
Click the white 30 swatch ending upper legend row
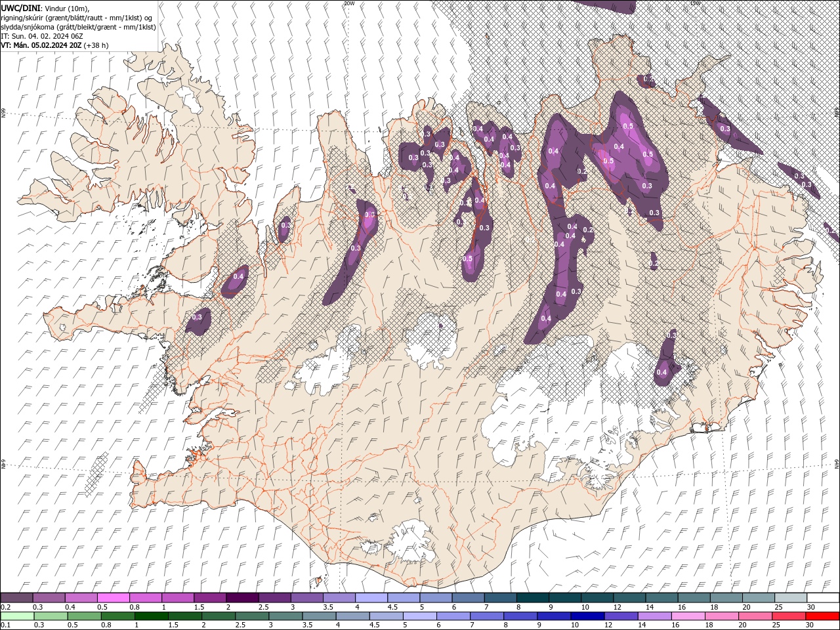click(x=823, y=598)
